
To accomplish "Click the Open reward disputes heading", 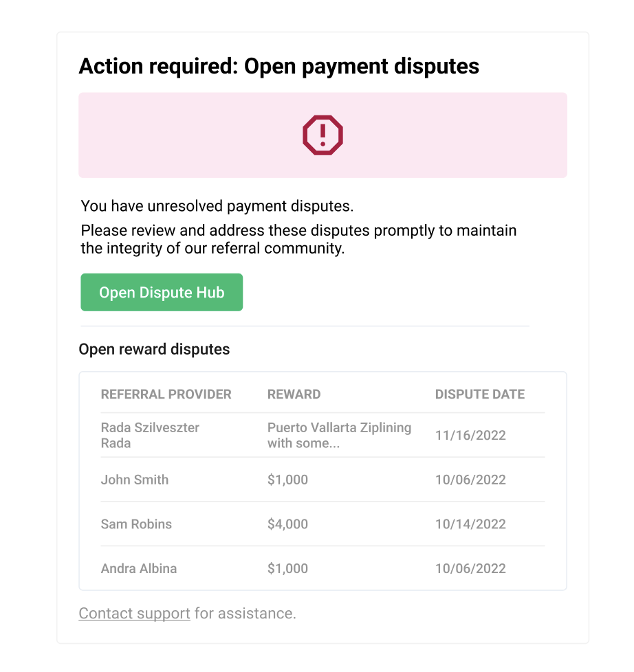I will 155,349.
